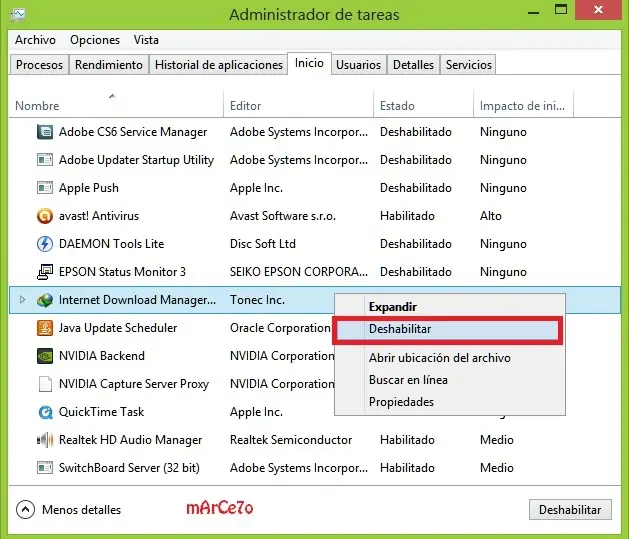Collapse view with Menos detalles arrow icon
The image size is (629, 539).
pyautogui.click(x=25, y=510)
